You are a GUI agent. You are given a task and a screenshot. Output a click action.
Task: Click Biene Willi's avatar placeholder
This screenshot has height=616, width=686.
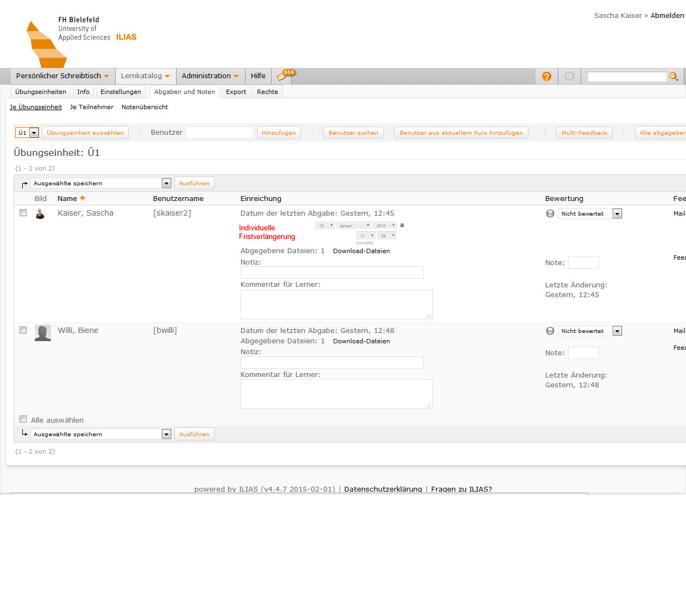tap(43, 333)
